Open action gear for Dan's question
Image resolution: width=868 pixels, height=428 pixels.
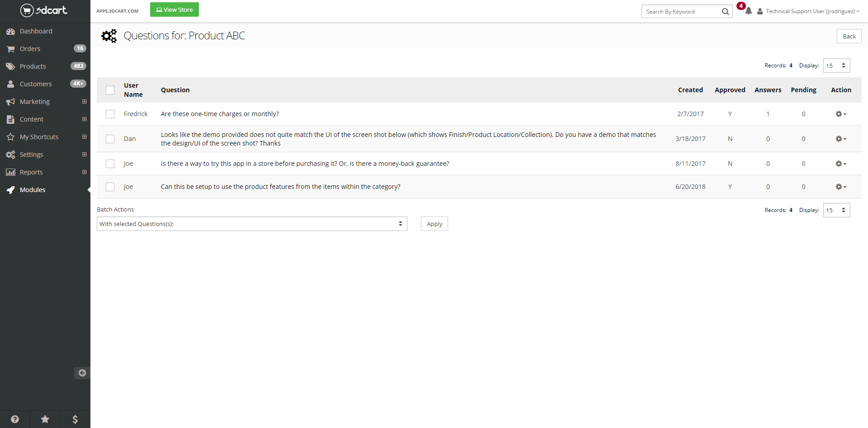pyautogui.click(x=840, y=139)
